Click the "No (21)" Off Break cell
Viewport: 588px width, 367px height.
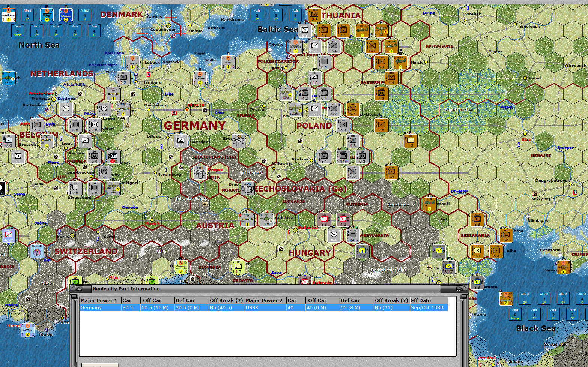point(392,307)
